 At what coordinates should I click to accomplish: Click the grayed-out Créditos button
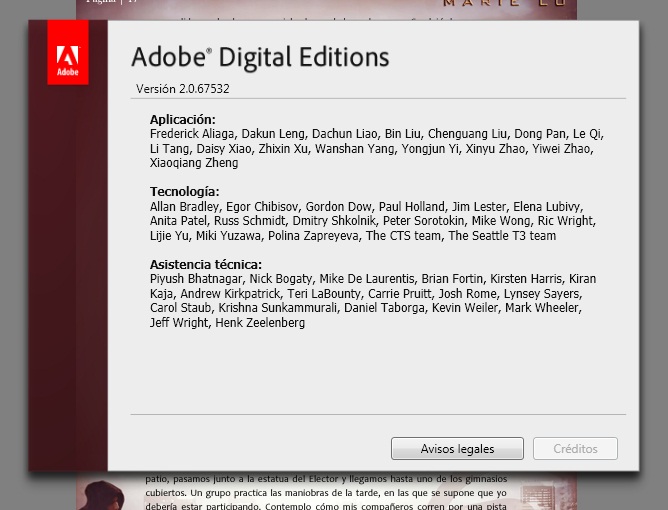(575, 449)
